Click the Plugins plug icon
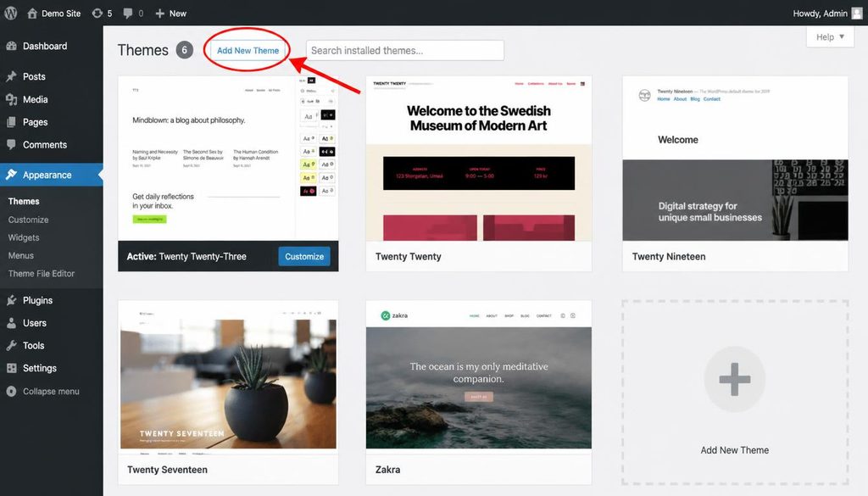This screenshot has width=868, height=496. click(x=12, y=300)
